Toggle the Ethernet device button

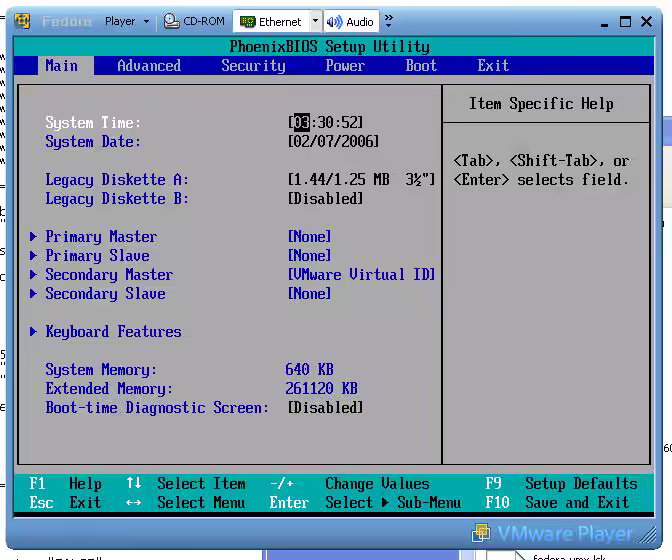[271, 21]
